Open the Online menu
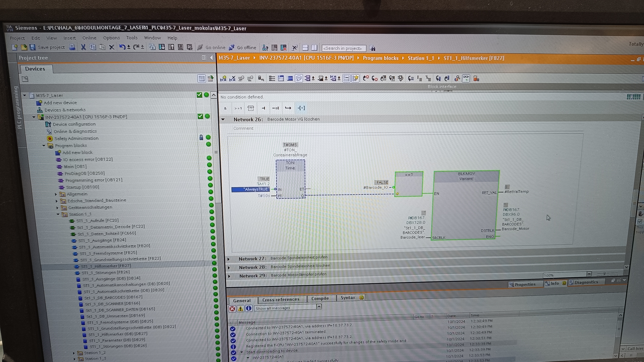The height and width of the screenshot is (362, 644). tap(89, 38)
